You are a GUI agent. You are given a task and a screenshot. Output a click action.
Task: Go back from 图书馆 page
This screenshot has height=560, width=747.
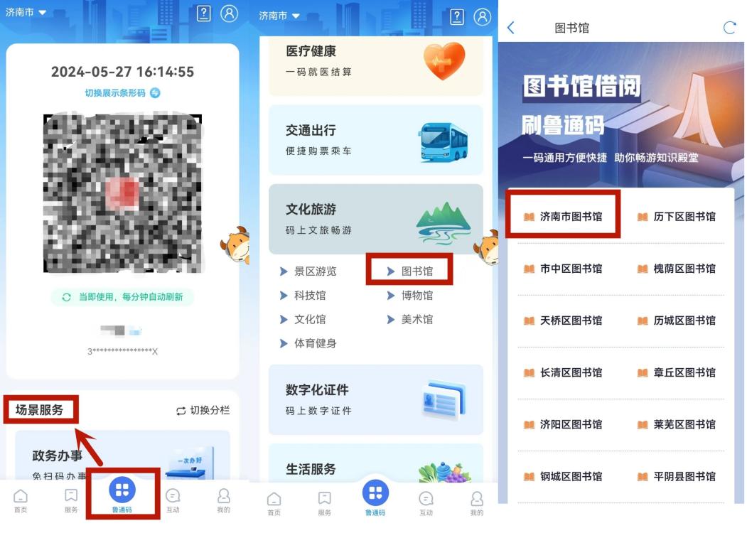(x=511, y=28)
